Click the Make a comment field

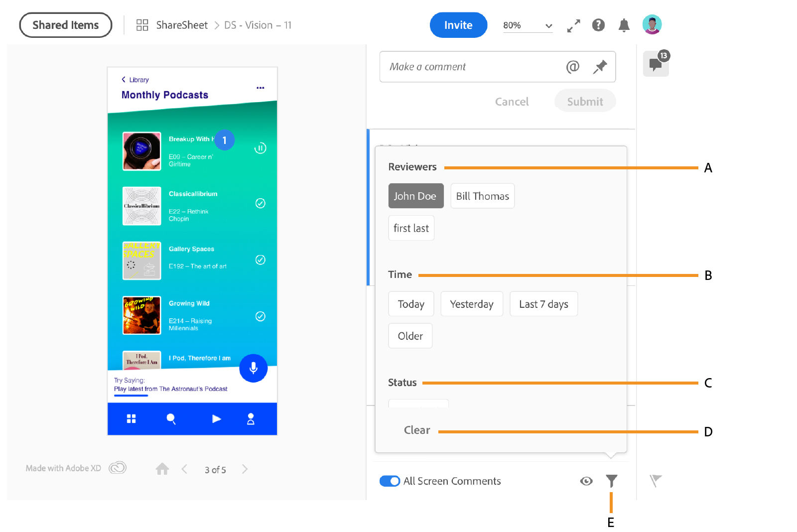pos(498,67)
